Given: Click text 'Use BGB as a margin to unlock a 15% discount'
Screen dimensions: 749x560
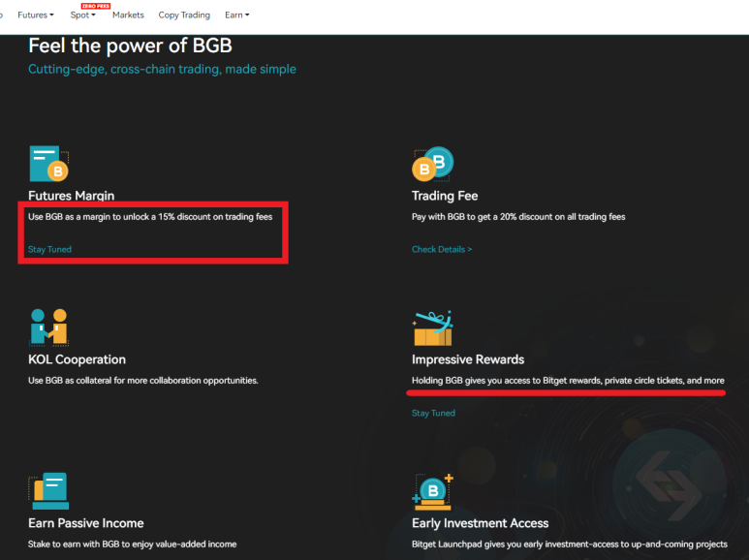Looking at the screenshot, I should pos(120,216).
